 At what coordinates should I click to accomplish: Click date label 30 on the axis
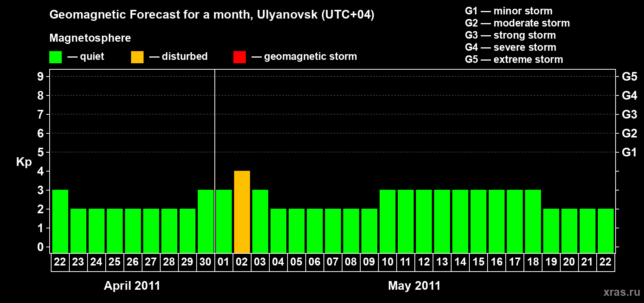[205, 262]
